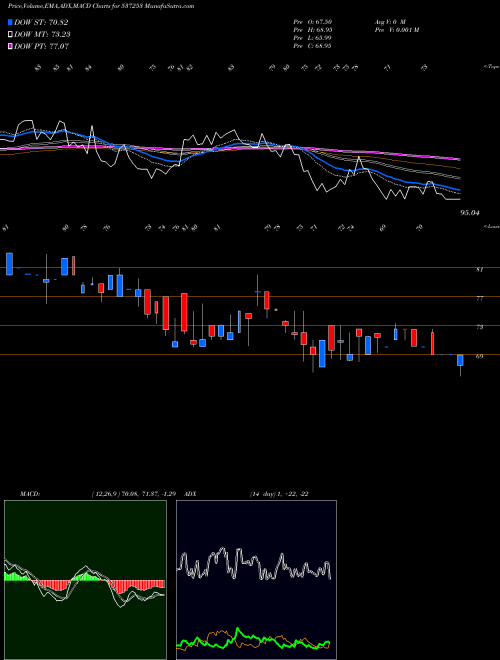
Task: Click the MACD panel title label
Action: click(29, 494)
